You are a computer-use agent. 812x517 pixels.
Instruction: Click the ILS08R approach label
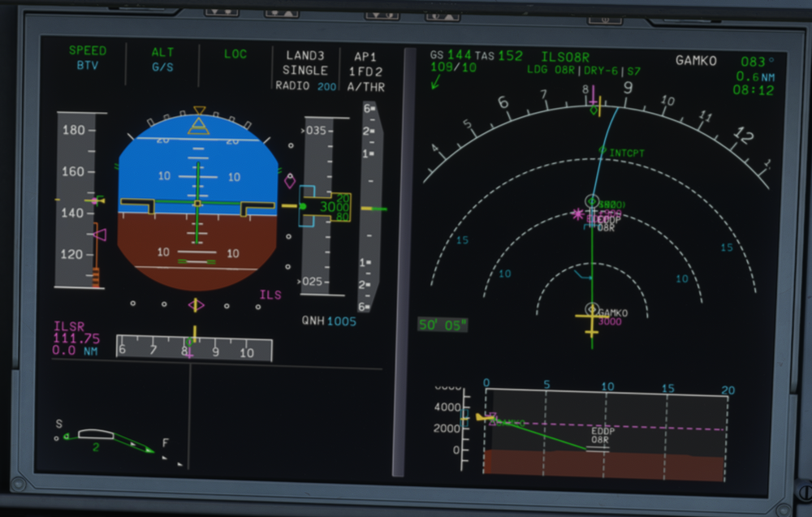(564, 57)
